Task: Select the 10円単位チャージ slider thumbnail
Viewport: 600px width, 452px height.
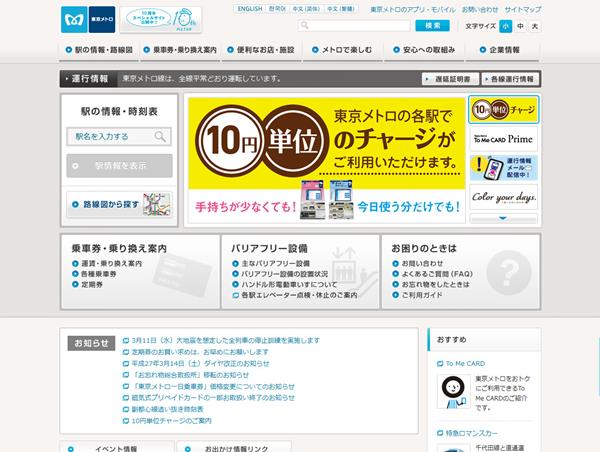Action: coord(504,110)
